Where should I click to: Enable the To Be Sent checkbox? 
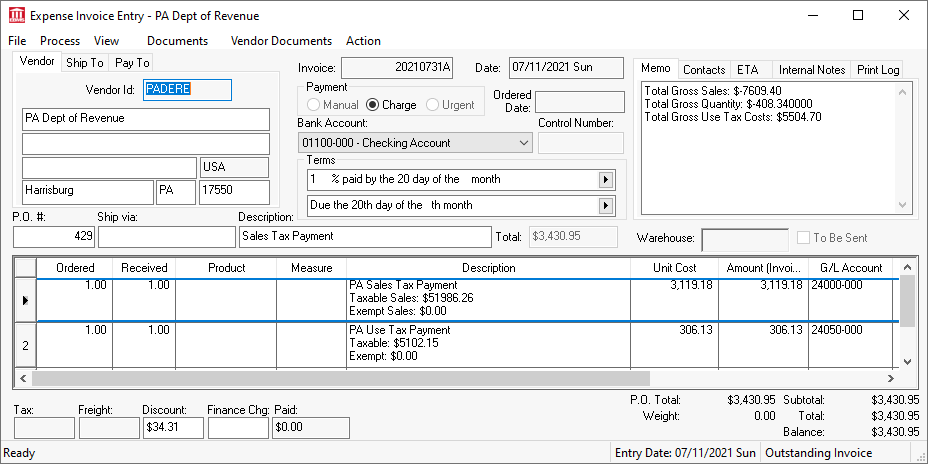804,238
